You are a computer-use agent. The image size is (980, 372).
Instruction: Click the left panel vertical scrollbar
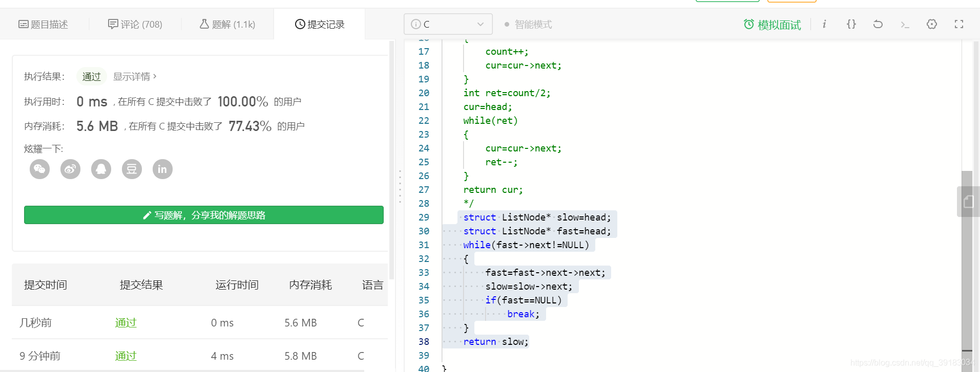pyautogui.click(x=392, y=160)
